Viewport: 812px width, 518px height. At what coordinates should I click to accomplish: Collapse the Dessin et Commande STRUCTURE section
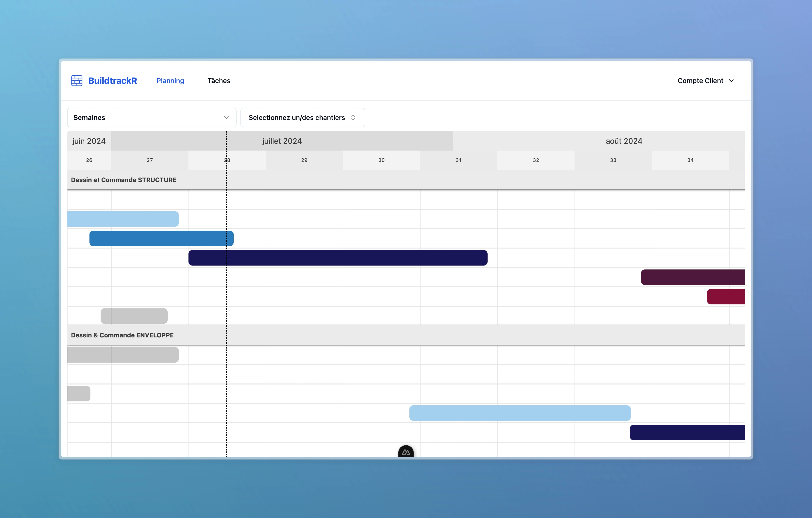123,180
